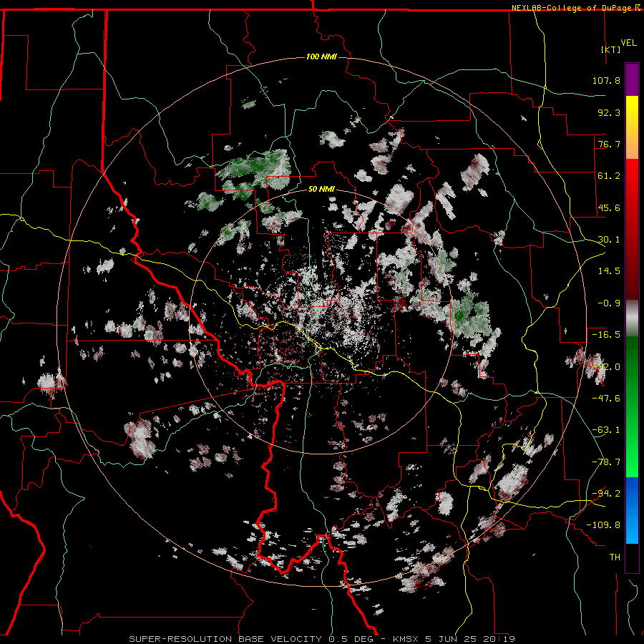
Task: Select the -63.1 velocity scale value
Action: [x=606, y=430]
